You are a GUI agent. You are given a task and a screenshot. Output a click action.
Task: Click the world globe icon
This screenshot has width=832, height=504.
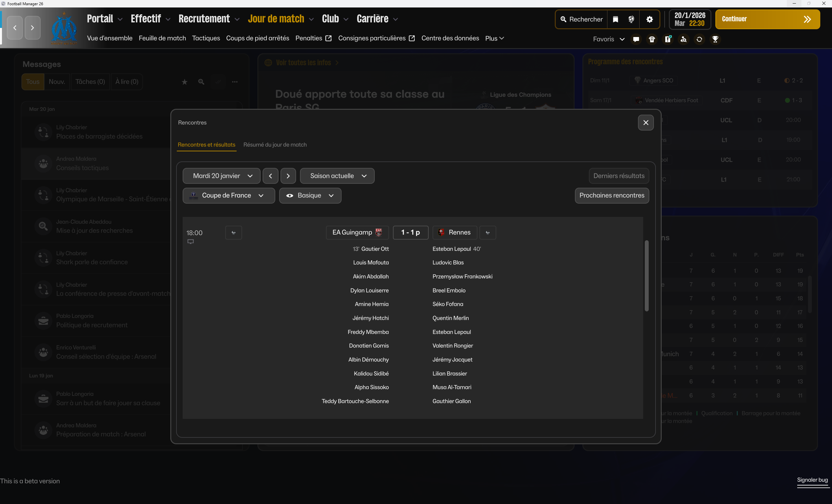(631, 19)
